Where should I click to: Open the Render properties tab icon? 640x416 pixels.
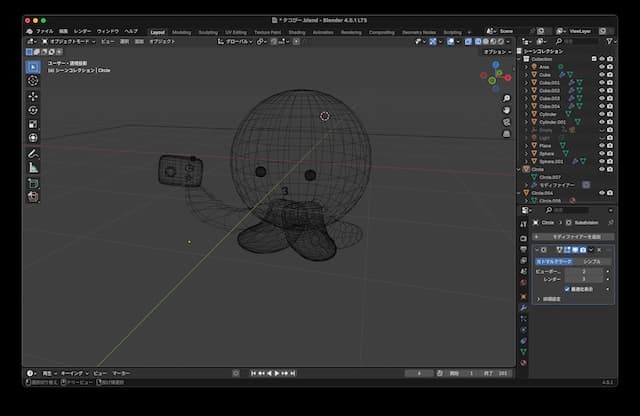(524, 238)
